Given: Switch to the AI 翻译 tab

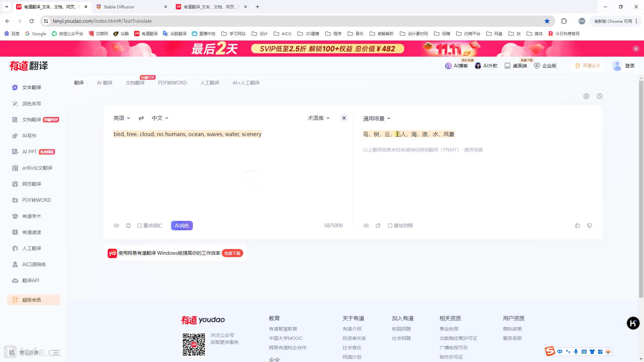Looking at the screenshot, I should (x=105, y=83).
